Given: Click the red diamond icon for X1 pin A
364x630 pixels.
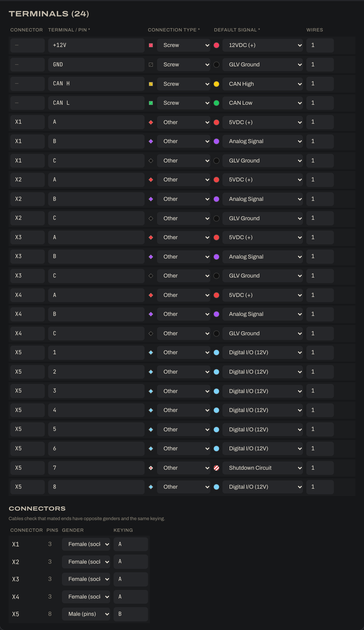Looking at the screenshot, I should 151,122.
